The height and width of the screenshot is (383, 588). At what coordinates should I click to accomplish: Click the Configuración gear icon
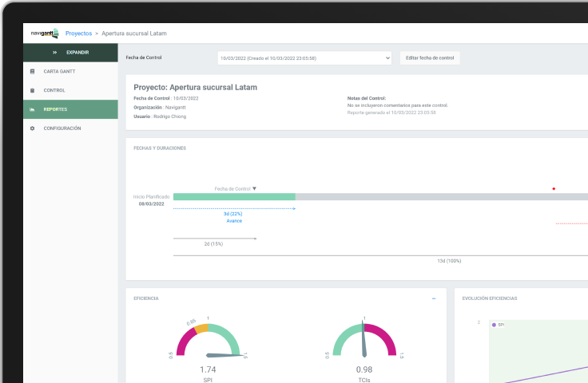click(x=32, y=128)
